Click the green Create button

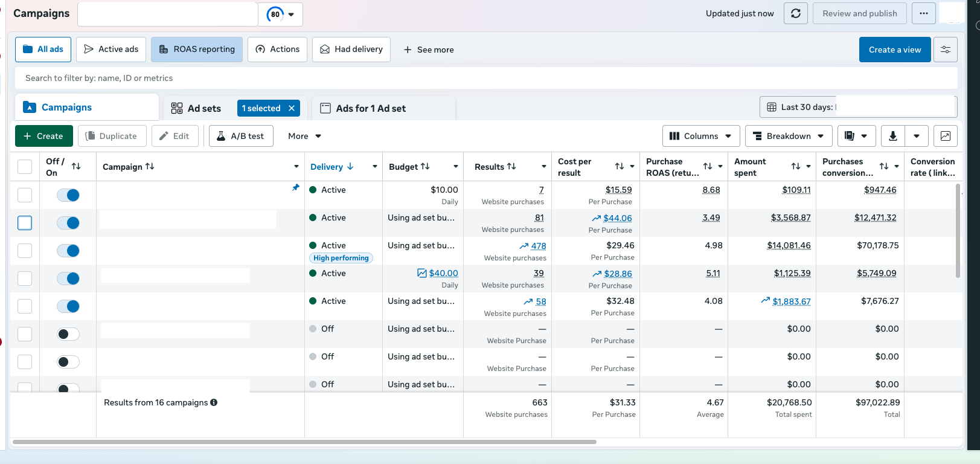coord(43,136)
